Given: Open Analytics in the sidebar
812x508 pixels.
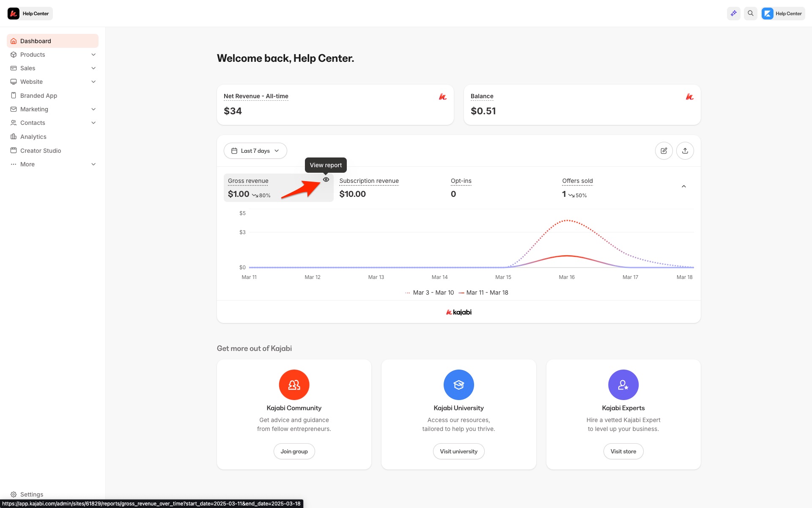Looking at the screenshot, I should coord(33,137).
